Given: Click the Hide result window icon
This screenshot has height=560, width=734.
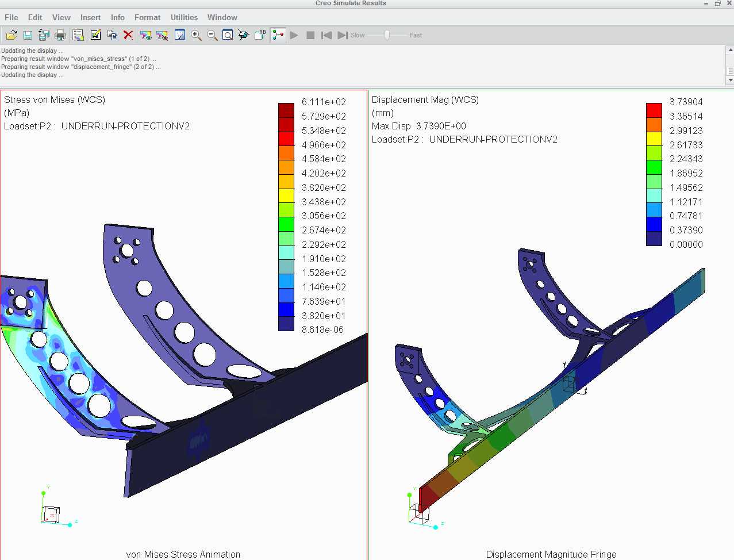Looking at the screenshot, I should tap(162, 35).
